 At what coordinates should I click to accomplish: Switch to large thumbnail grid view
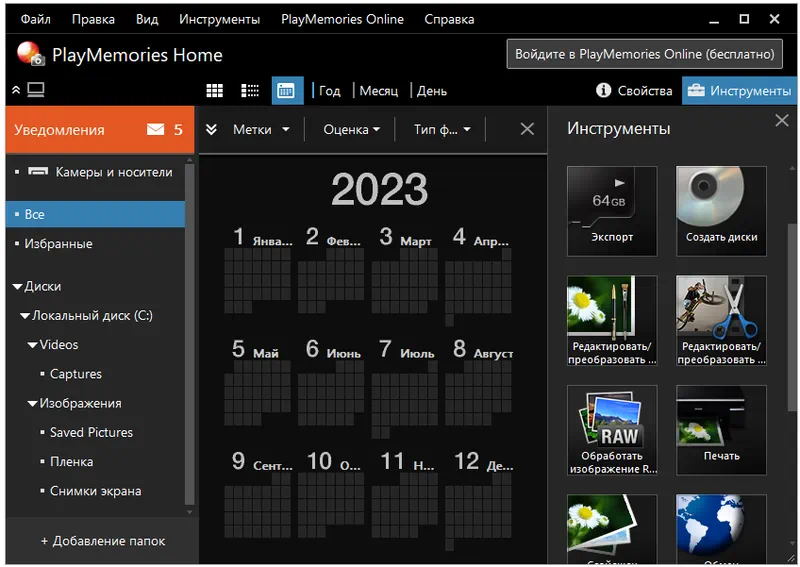click(214, 91)
